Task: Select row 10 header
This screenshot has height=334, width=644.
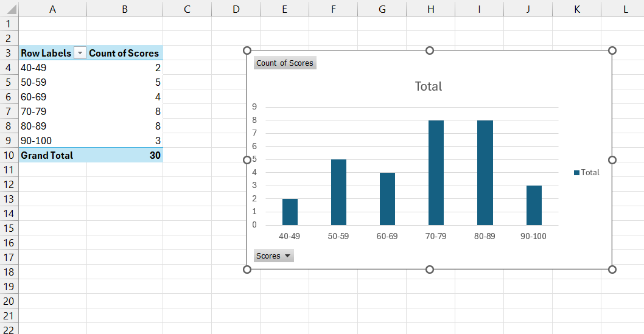Action: (x=9, y=155)
